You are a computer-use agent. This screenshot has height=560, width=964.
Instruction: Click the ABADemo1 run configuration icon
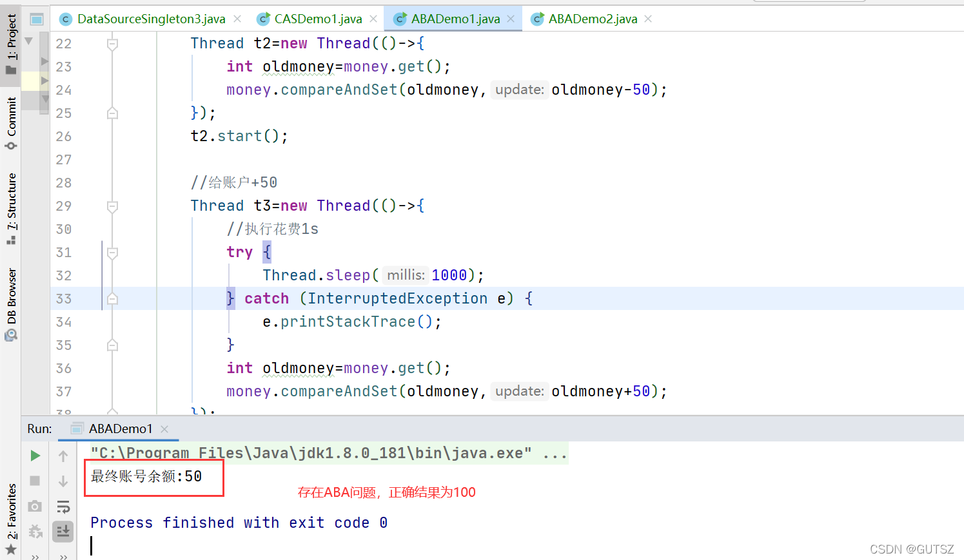tap(77, 429)
